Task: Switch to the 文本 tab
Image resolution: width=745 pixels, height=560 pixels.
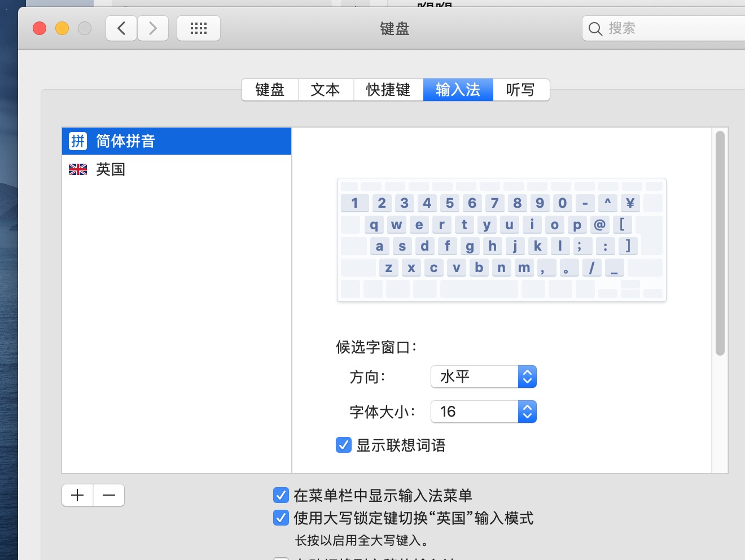Action: click(326, 90)
